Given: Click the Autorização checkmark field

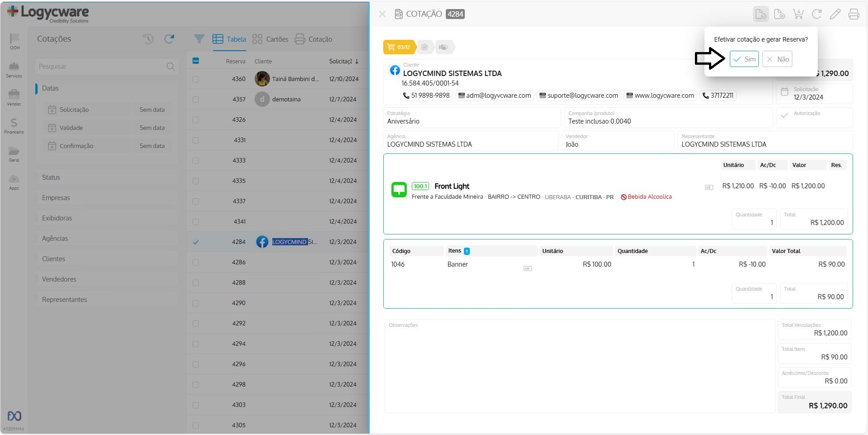Looking at the screenshot, I should [x=814, y=117].
